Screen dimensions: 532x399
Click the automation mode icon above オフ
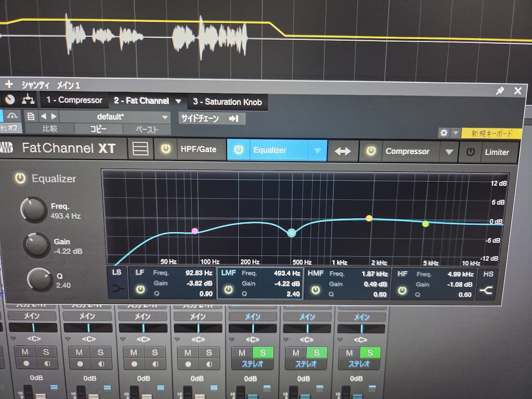coord(12,116)
